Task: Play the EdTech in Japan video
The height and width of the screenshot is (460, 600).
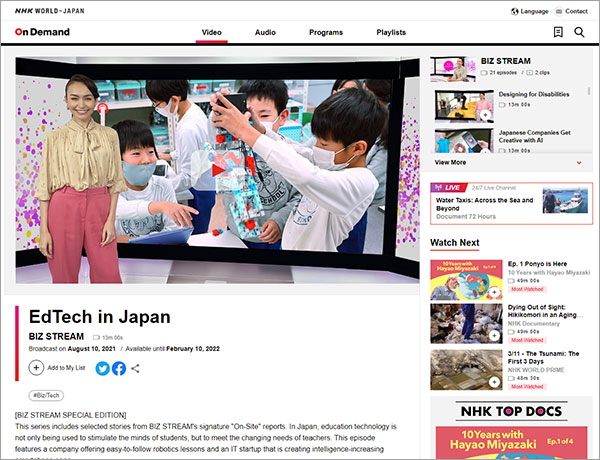Action: tap(216, 168)
